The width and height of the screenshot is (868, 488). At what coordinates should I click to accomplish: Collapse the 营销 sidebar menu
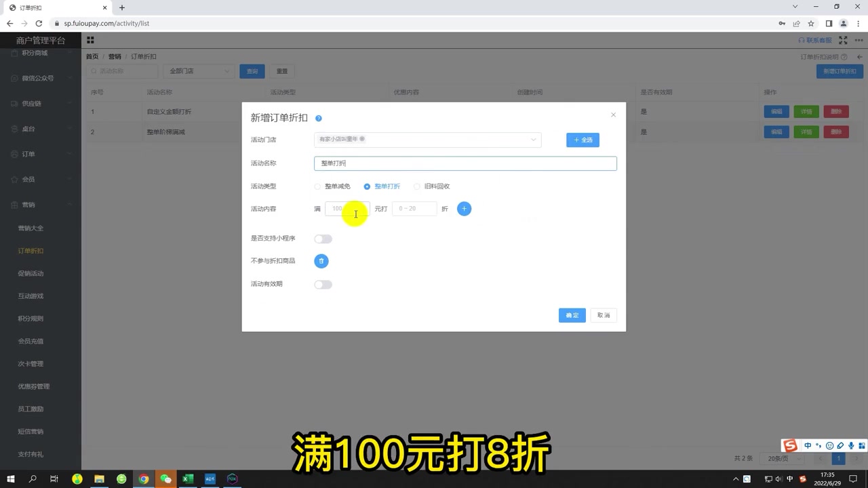tap(41, 205)
